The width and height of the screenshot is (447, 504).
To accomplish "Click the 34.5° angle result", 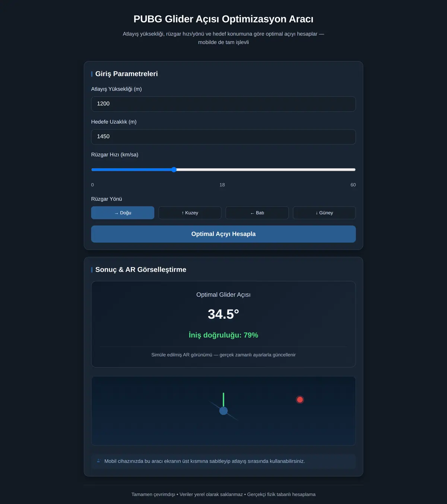I will [223, 314].
